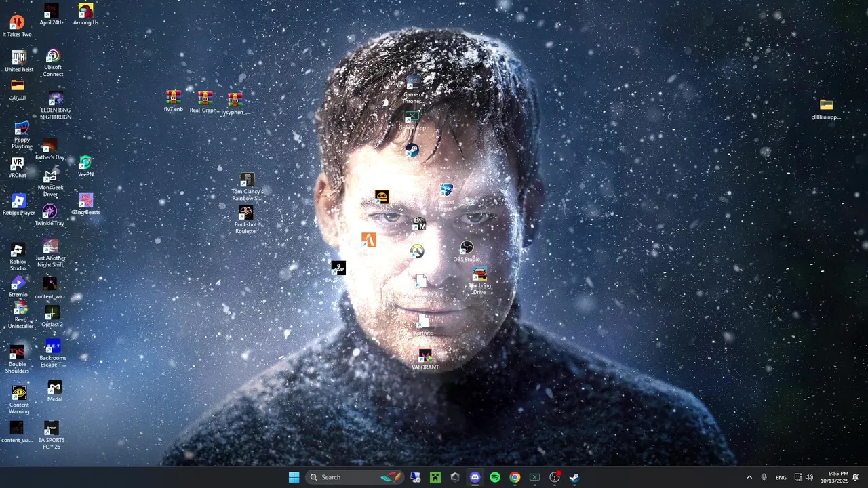Select the ELDEN RING NIGHTREIGN icon
The width and height of the screenshot is (868, 488).
coord(56,106)
